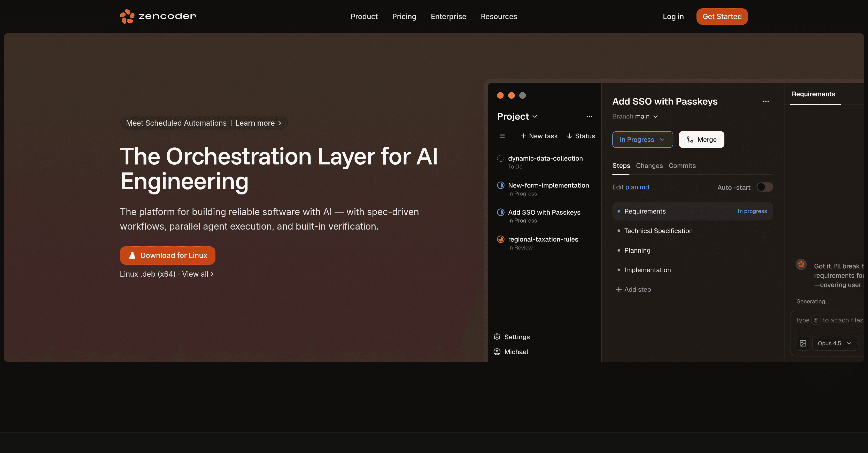Click the In Review status circle on regional-taxation-rules
The height and width of the screenshot is (453, 868).
coord(500,239)
